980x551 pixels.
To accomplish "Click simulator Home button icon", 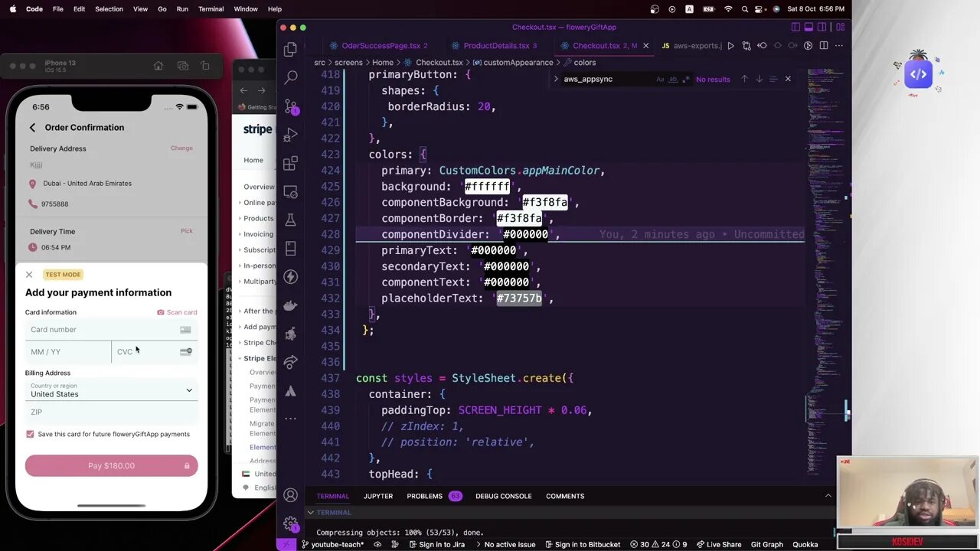I will tap(158, 67).
